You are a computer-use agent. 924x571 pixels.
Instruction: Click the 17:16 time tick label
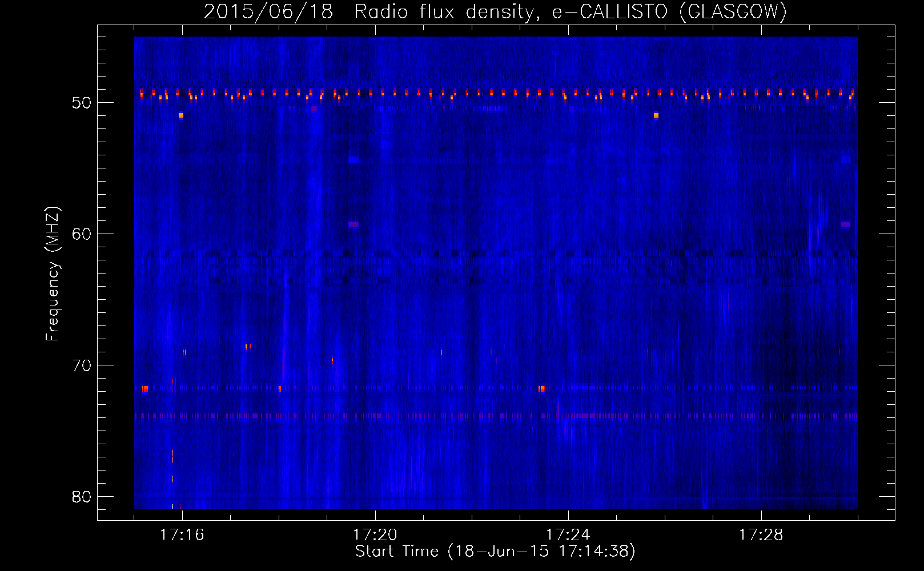(182, 535)
